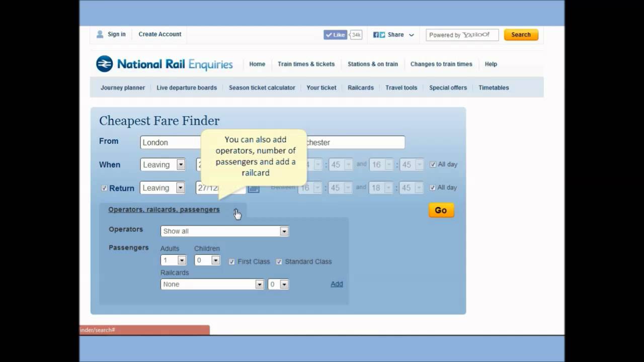The image size is (644, 362).
Task: Open the When Leaving dropdown
Action: pyautogui.click(x=163, y=164)
